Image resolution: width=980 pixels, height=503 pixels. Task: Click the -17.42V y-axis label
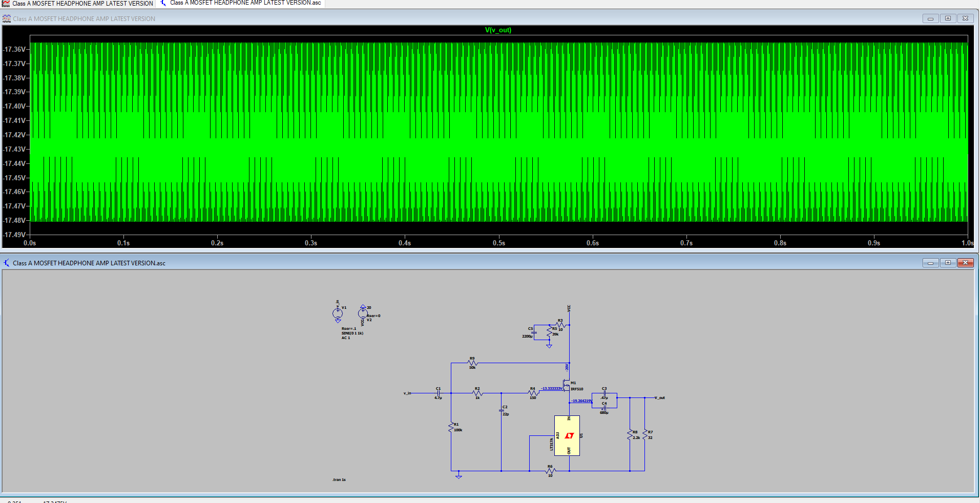(14, 135)
